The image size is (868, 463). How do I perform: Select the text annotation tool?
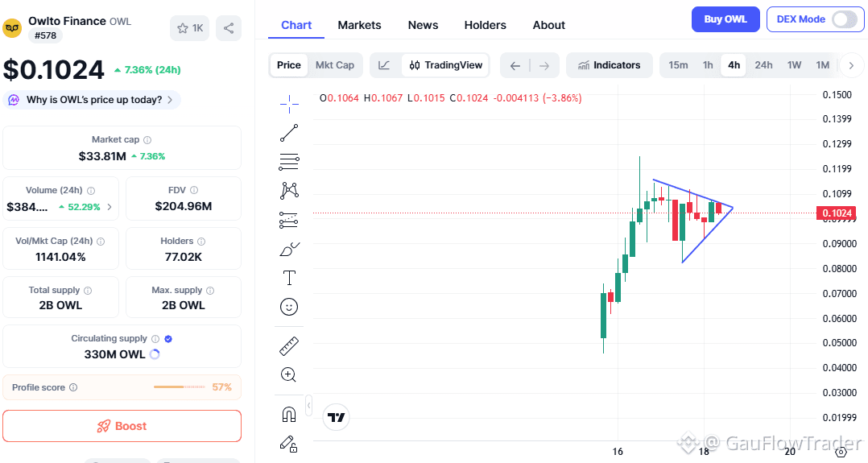(x=289, y=278)
